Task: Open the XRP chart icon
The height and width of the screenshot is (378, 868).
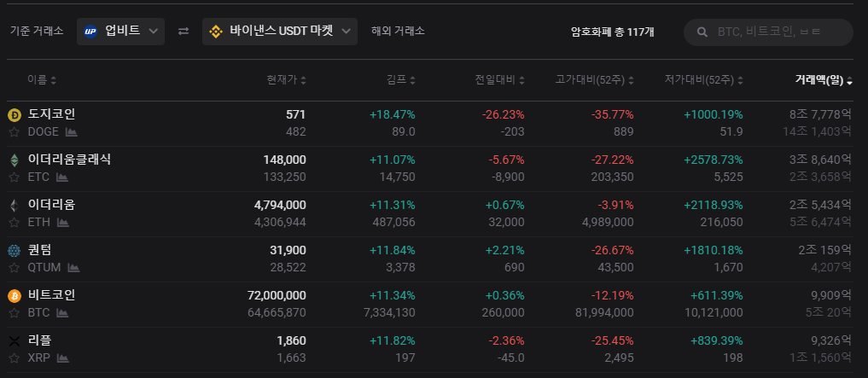Action: (x=63, y=358)
